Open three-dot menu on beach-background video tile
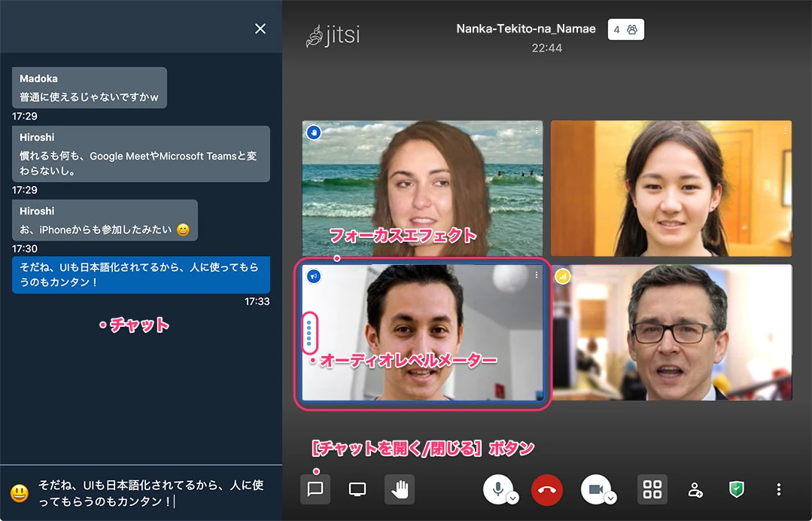Image resolution: width=812 pixels, height=521 pixels. 537,131
